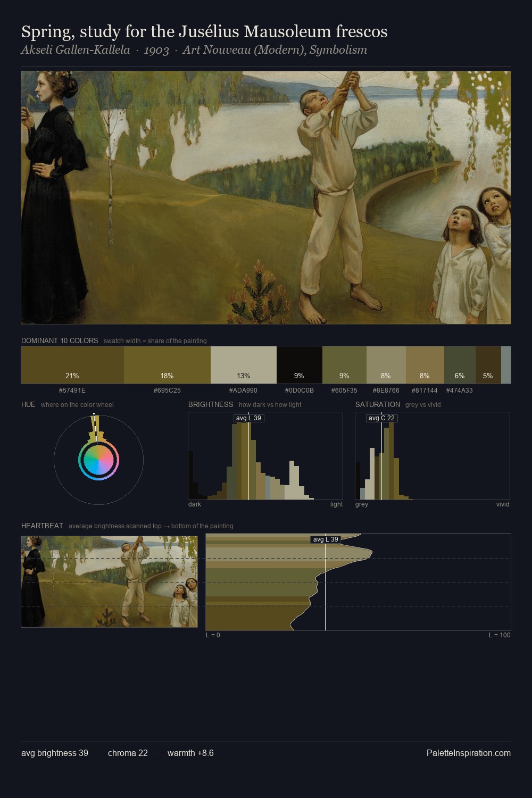The image size is (532, 798).
Task: Click hex code #605F35 label
Action: [x=344, y=390]
